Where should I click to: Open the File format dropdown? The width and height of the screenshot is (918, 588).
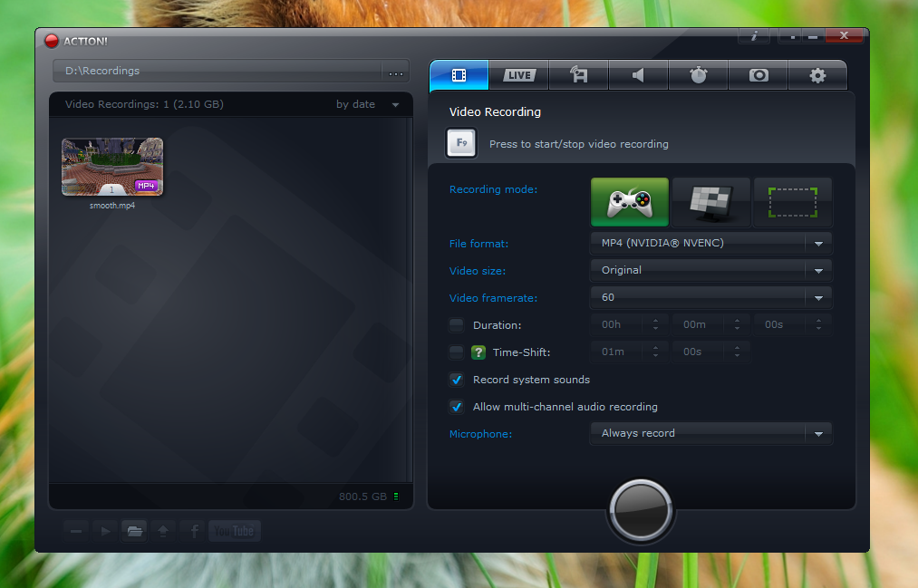pos(710,243)
